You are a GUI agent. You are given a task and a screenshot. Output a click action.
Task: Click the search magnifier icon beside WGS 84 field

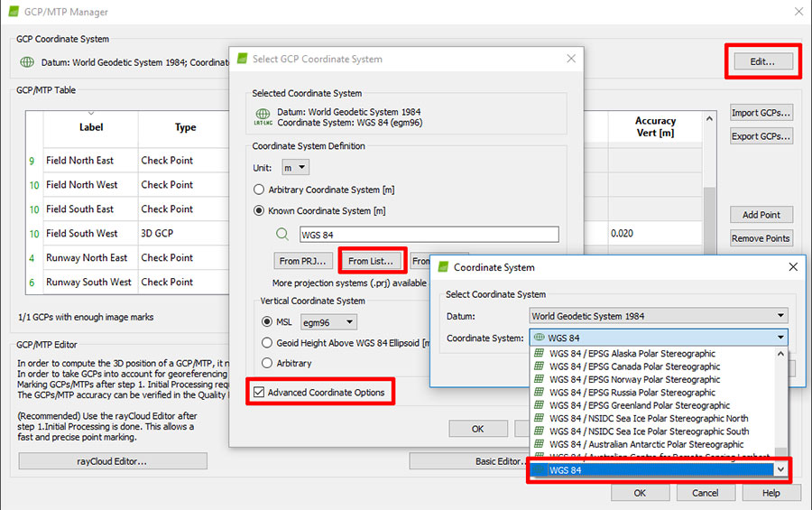pyautogui.click(x=283, y=235)
